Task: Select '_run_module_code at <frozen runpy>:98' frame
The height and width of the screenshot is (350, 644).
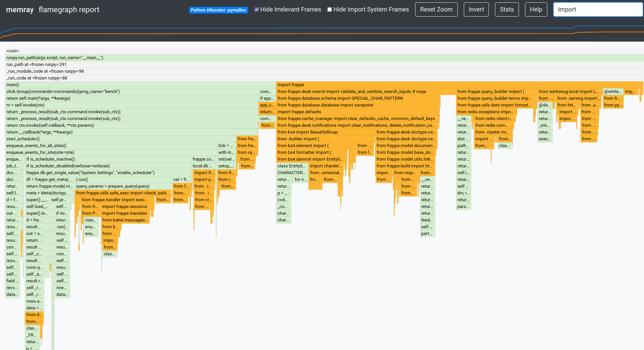Action: (325, 71)
